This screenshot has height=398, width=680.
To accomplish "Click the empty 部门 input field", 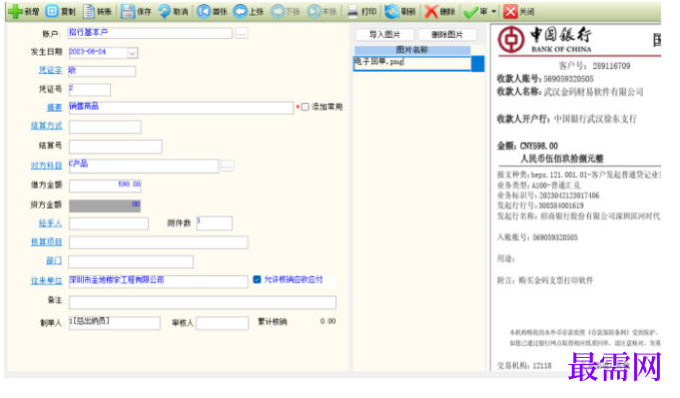I will point(131,261).
